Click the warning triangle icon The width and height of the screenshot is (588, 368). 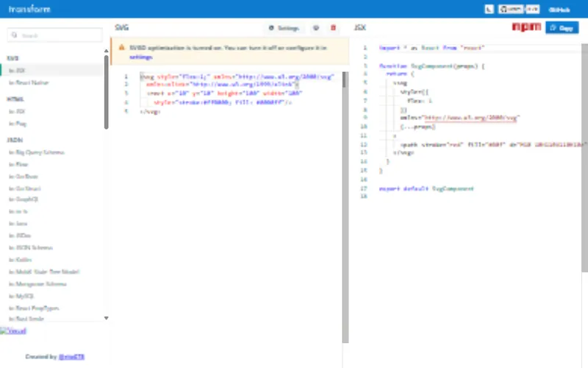[x=121, y=48]
